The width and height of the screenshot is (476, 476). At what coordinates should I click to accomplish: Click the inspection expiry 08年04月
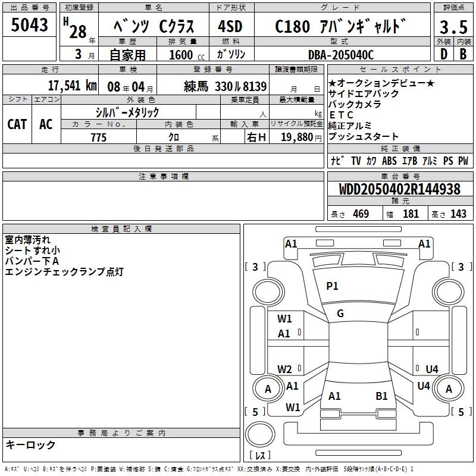[130, 87]
